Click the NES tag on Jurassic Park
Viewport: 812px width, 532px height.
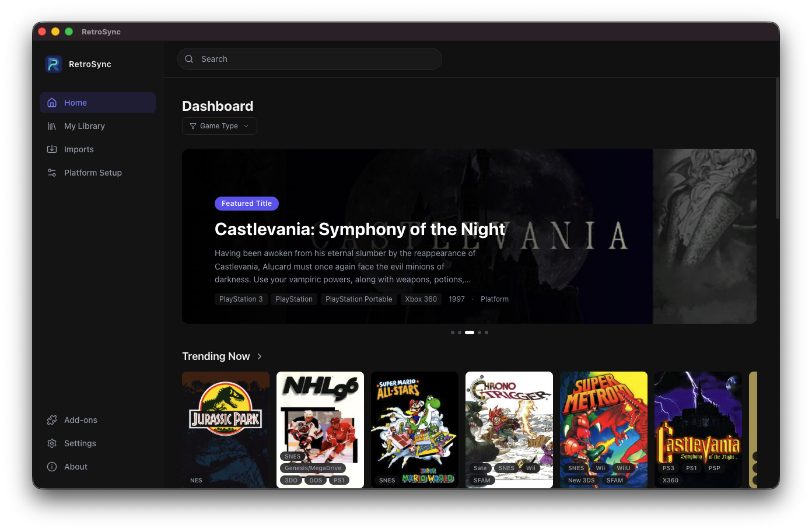coord(196,481)
